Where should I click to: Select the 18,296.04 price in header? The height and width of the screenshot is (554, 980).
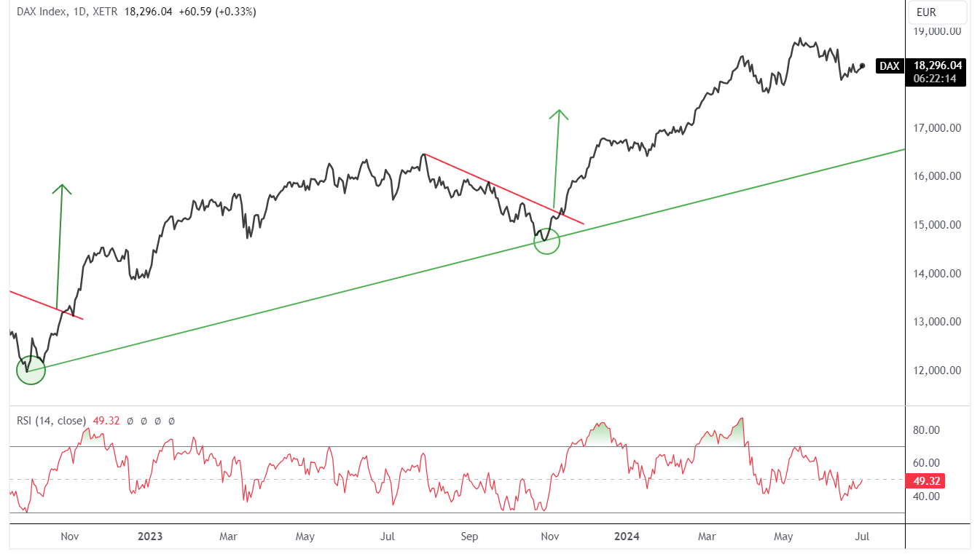pyautogui.click(x=148, y=12)
